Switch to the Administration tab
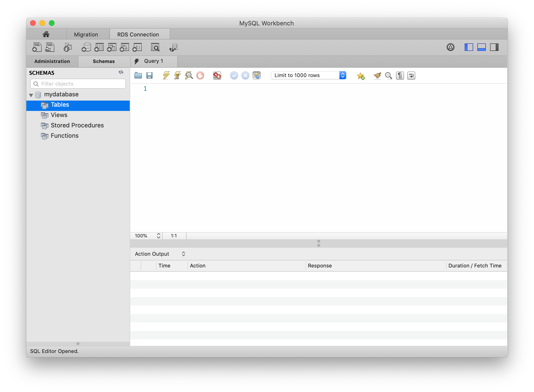 [52, 61]
